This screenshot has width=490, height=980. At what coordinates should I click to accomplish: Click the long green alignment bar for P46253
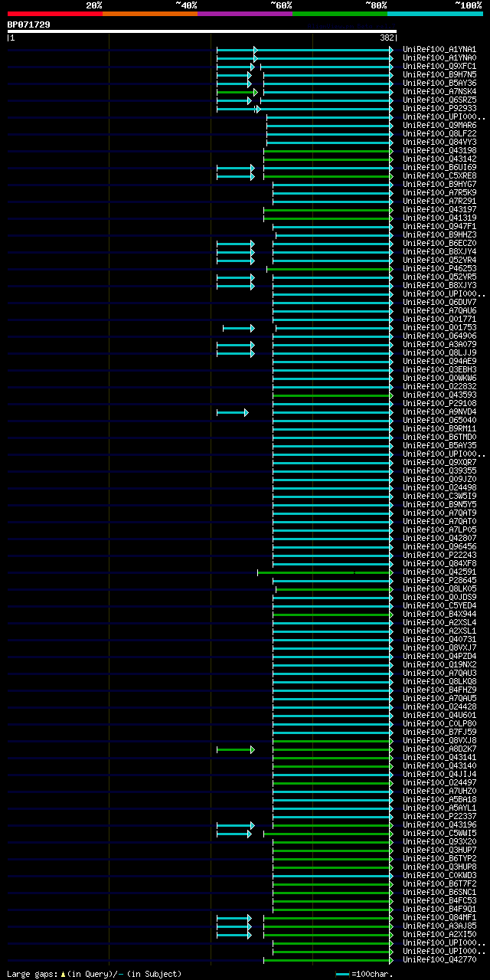[330, 269]
